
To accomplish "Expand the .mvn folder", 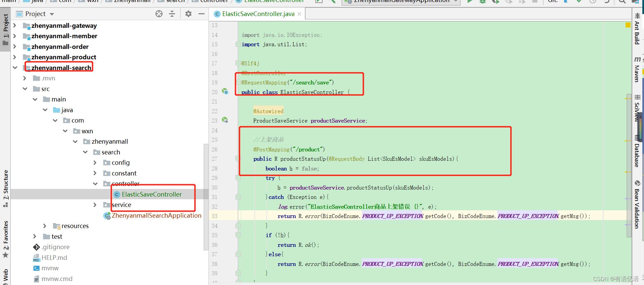I will pyautogui.click(x=25, y=78).
